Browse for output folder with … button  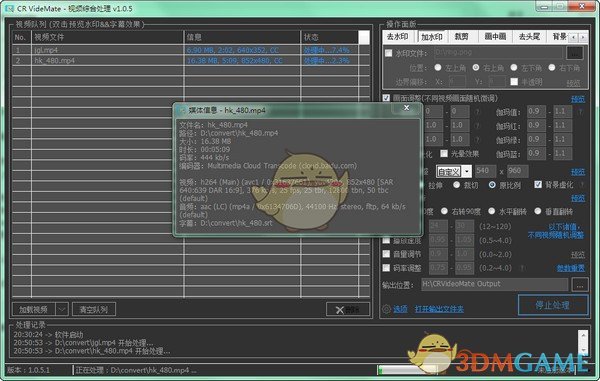(580, 285)
